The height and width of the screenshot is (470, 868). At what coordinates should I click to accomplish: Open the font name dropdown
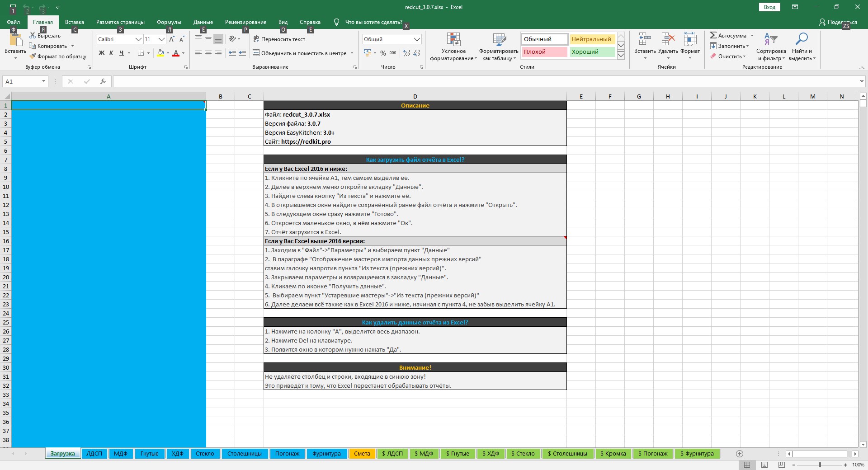(138, 39)
